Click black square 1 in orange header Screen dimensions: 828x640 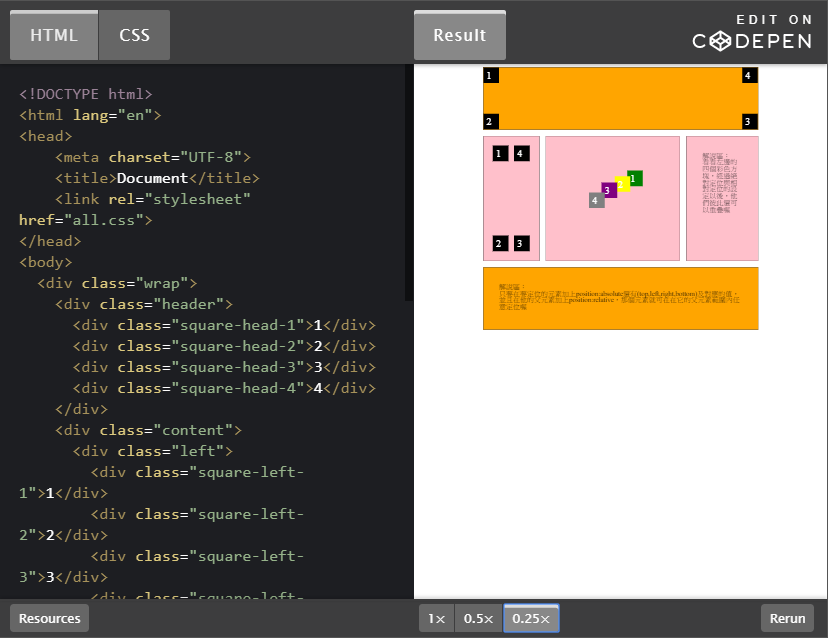click(x=491, y=76)
